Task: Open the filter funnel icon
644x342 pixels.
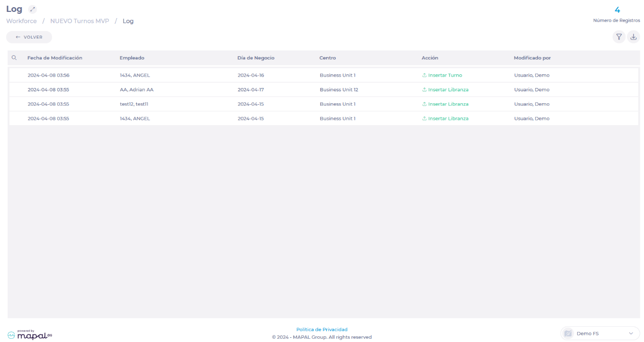Action: 619,37
